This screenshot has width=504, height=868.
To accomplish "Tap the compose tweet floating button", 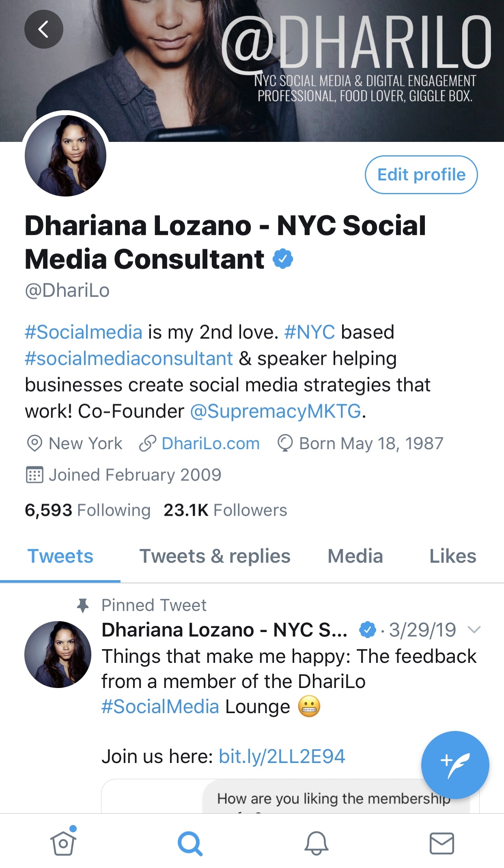I will (455, 765).
